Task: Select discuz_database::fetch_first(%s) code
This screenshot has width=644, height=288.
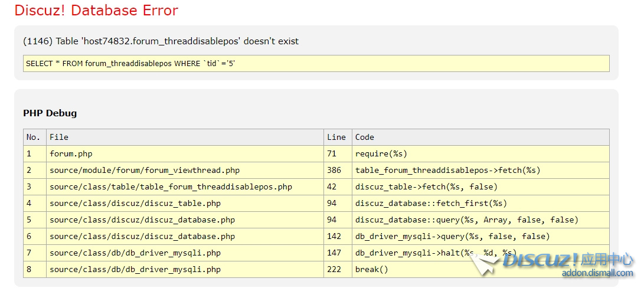Action: [x=431, y=204]
